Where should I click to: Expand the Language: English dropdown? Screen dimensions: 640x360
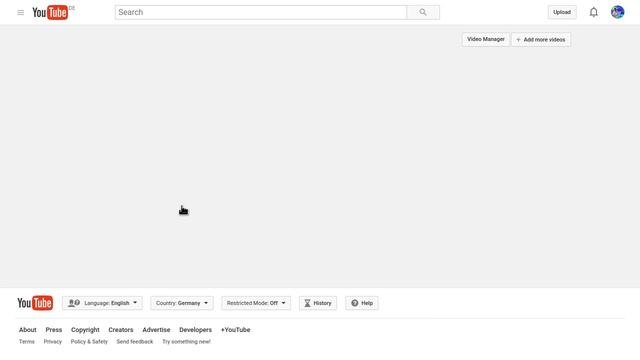tap(102, 303)
